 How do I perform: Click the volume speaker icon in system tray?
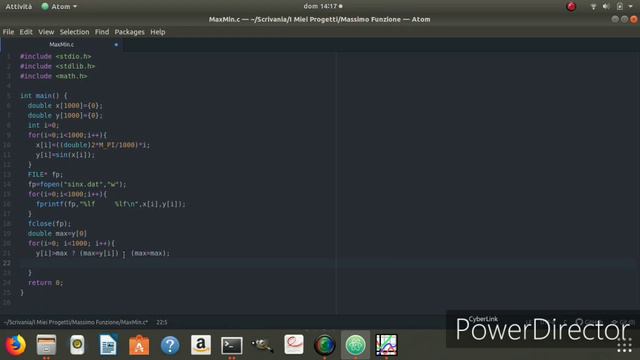(x=606, y=7)
